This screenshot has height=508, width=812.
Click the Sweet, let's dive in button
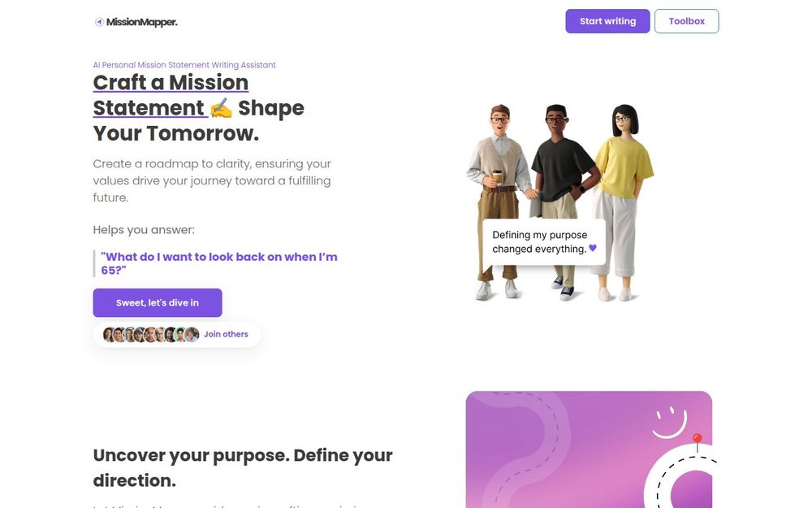coord(158,302)
